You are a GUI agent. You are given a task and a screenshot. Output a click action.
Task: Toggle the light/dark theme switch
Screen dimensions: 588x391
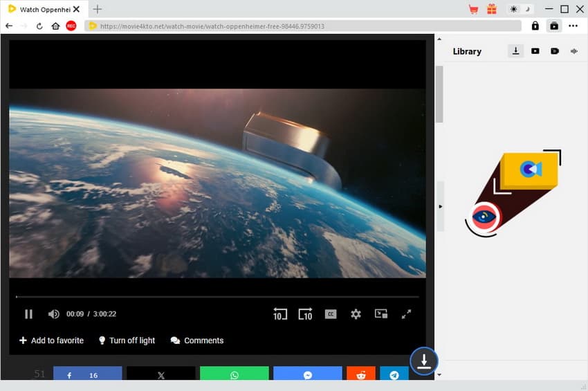point(520,9)
